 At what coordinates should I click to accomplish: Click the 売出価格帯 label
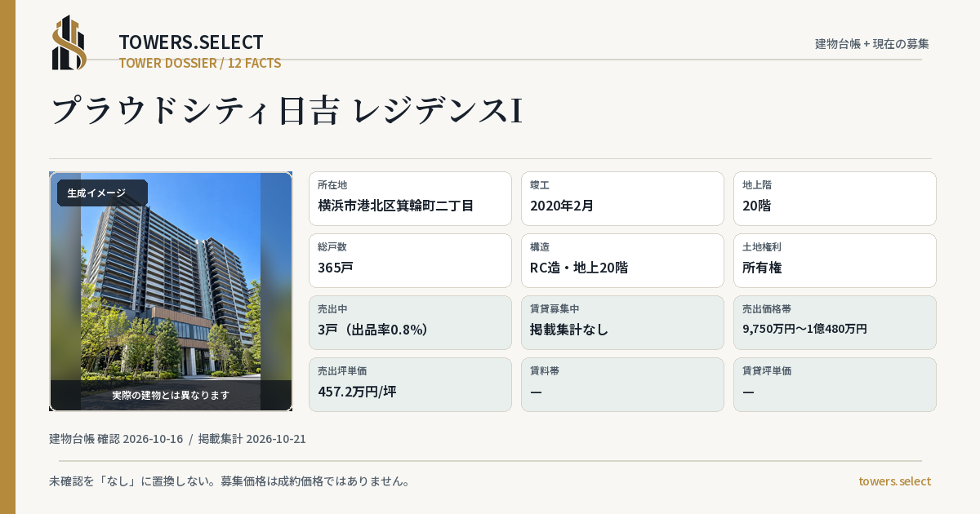pos(767,309)
